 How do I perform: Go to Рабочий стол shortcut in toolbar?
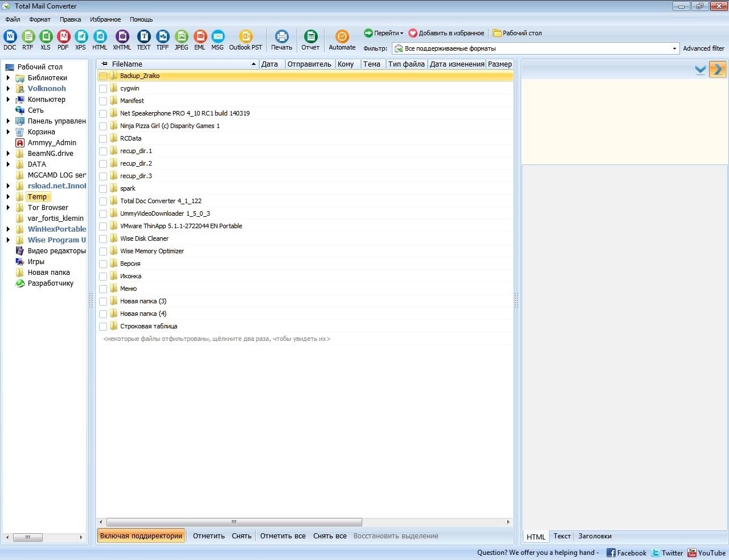pyautogui.click(x=517, y=33)
